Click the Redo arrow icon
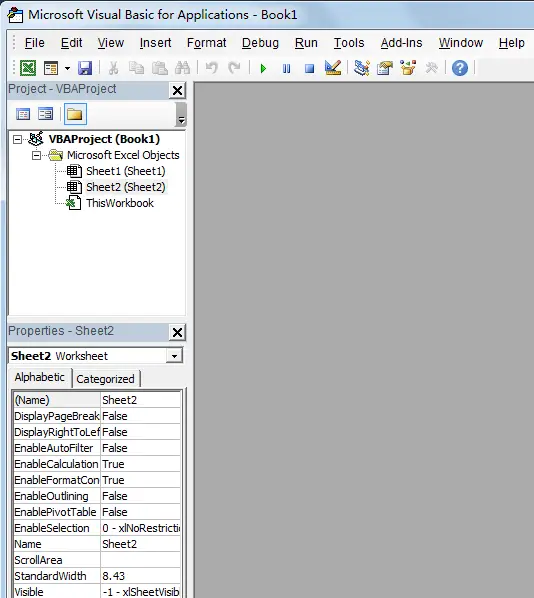 [234, 68]
